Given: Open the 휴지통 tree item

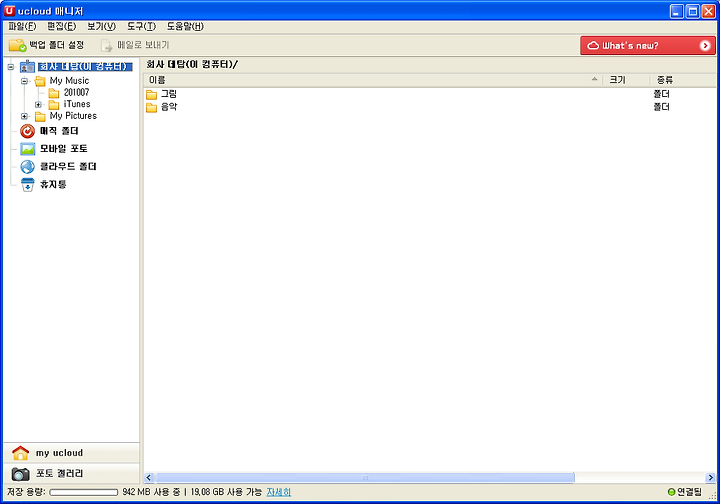Looking at the screenshot, I should (x=53, y=185).
